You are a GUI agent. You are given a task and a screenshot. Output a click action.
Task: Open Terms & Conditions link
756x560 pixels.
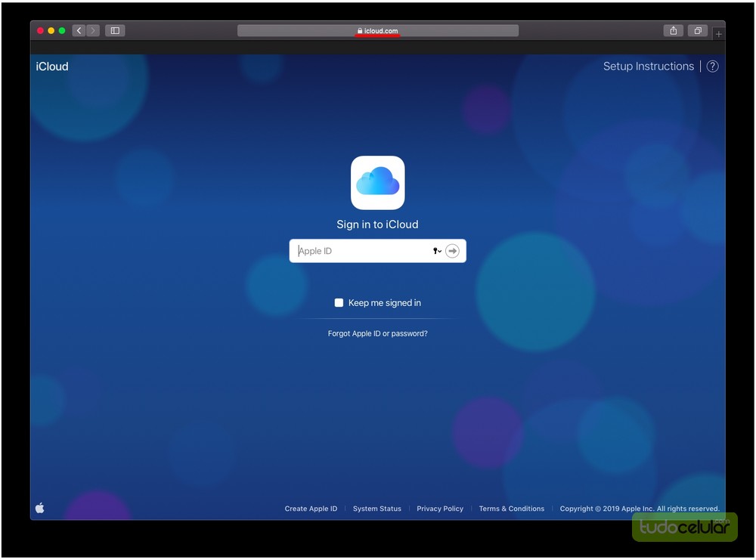[x=511, y=509]
